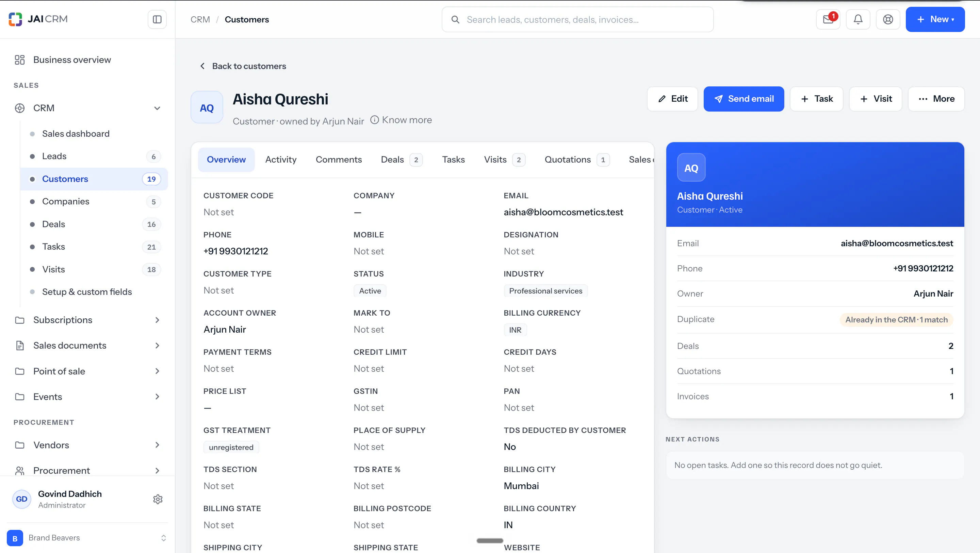980x553 pixels.
Task: Expand the Point of sale chevron
Action: 157,371
